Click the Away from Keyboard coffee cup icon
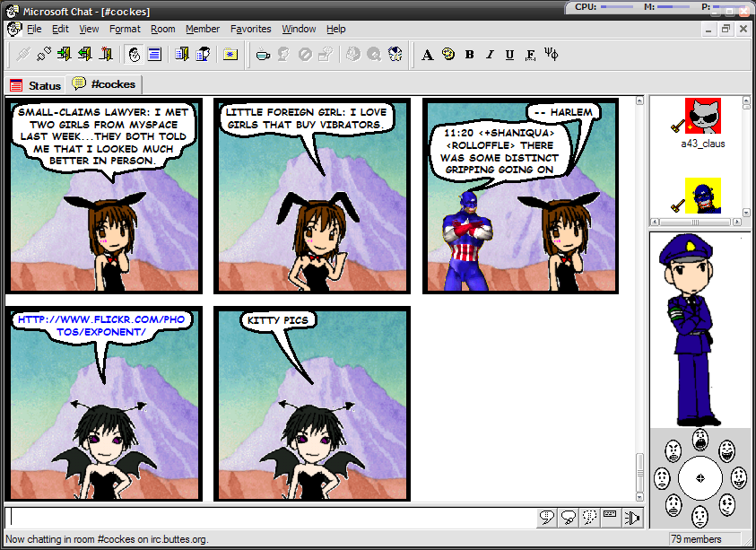Viewport: 756px width, 550px height. pyautogui.click(x=263, y=55)
